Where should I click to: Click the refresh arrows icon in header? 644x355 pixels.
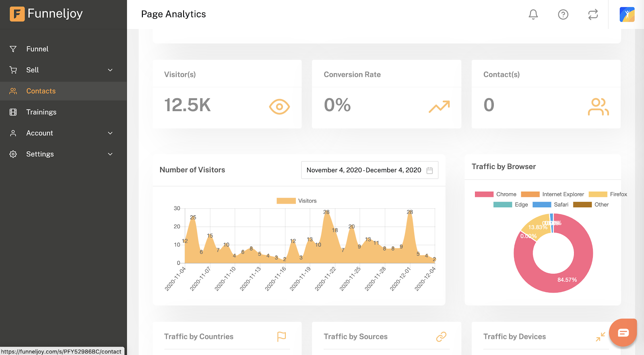pyautogui.click(x=592, y=14)
